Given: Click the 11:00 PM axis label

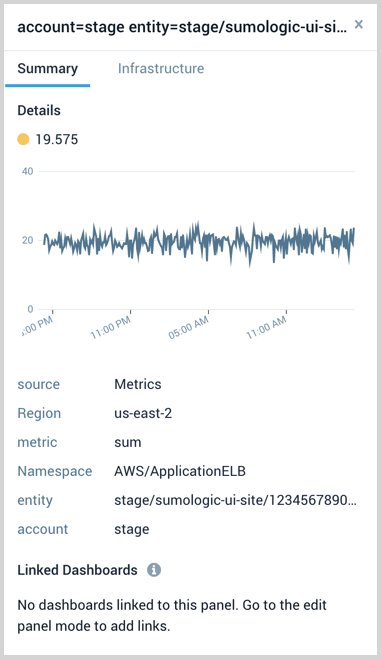Looking at the screenshot, I should [x=111, y=327].
